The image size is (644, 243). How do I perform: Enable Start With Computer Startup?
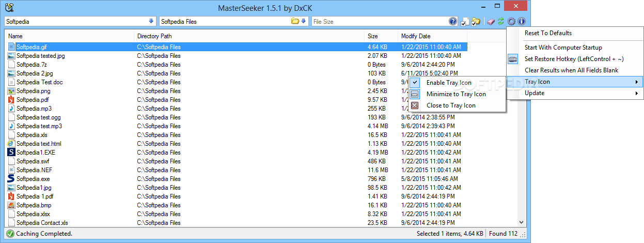tap(563, 48)
